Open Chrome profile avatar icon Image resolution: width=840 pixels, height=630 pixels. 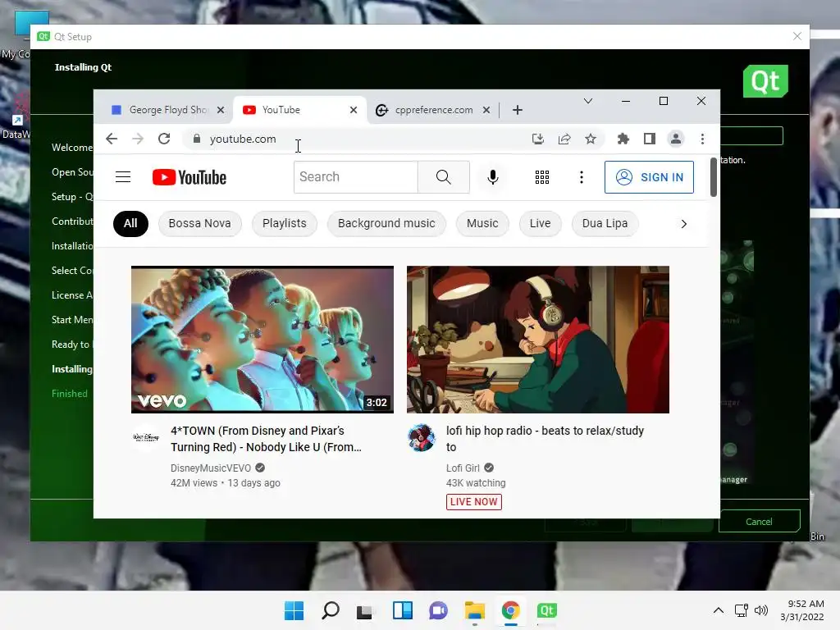[x=676, y=139]
